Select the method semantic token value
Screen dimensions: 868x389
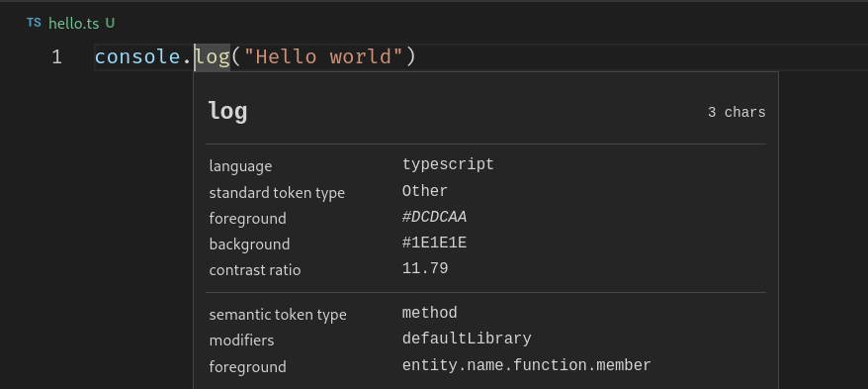[430, 313]
